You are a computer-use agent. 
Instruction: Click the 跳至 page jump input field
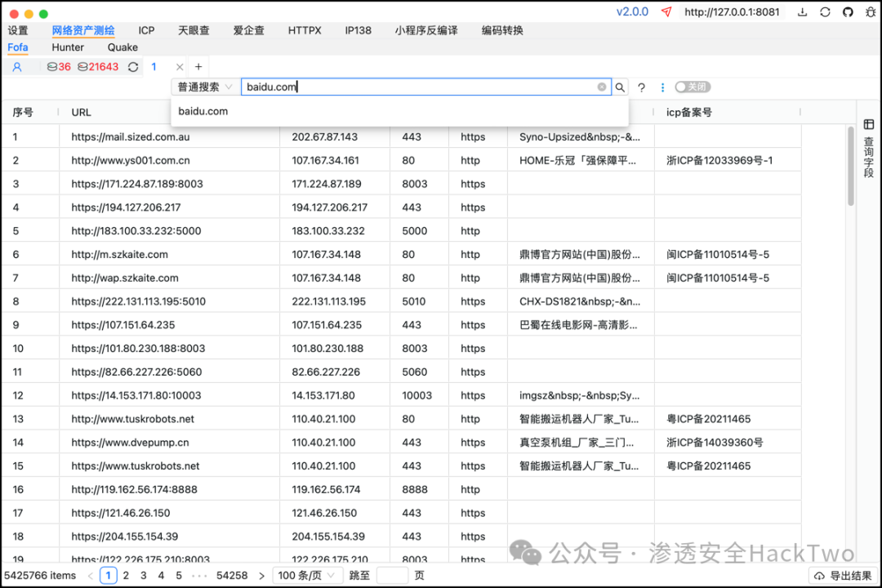click(x=392, y=575)
